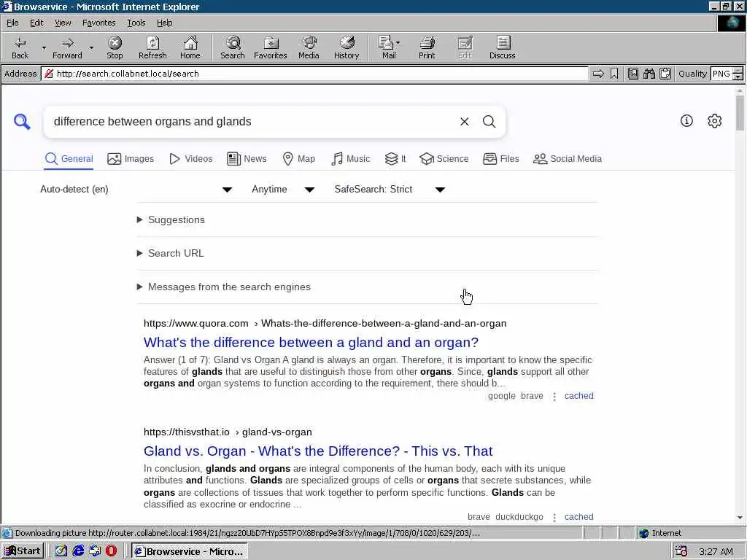Open the History pane
This screenshot has width=747, height=560.
[347, 47]
